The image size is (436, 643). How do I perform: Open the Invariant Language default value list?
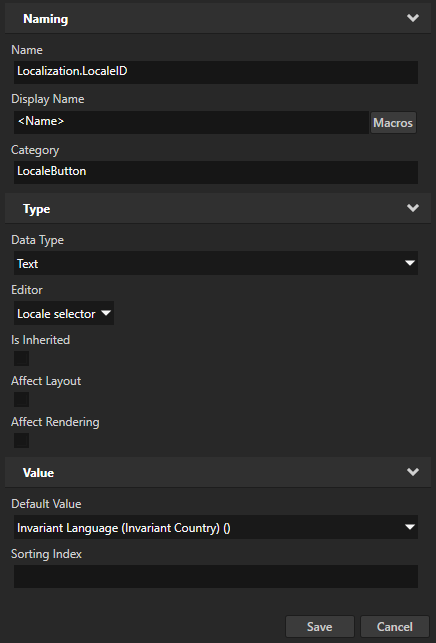216,527
